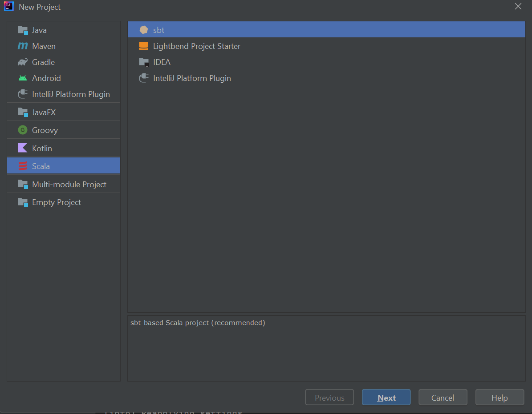Pick 'IntelliJ Platform Plugin' label in template list

(x=192, y=78)
